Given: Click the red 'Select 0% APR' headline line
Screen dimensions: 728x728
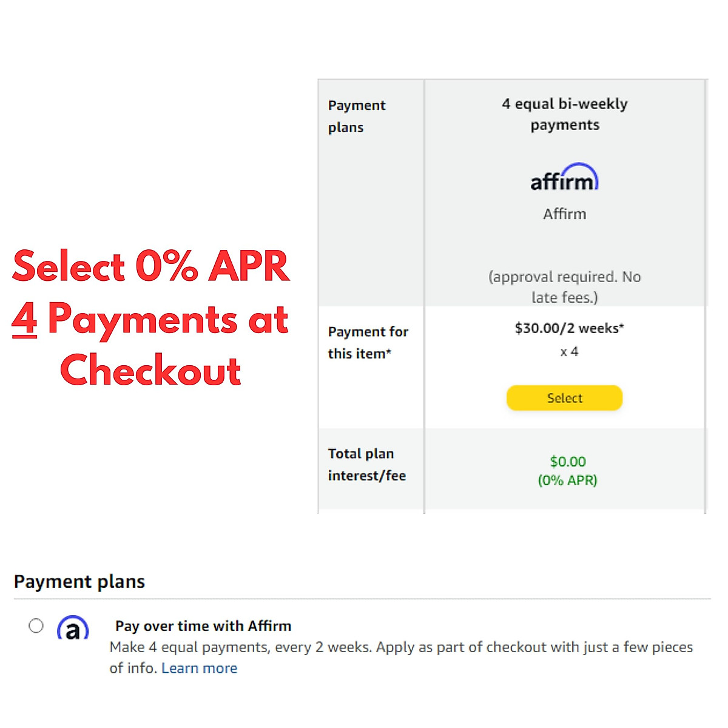Looking at the screenshot, I should [150, 266].
